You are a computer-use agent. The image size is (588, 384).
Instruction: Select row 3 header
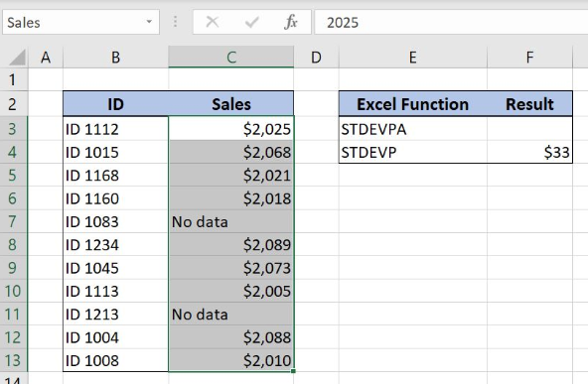[x=14, y=129]
